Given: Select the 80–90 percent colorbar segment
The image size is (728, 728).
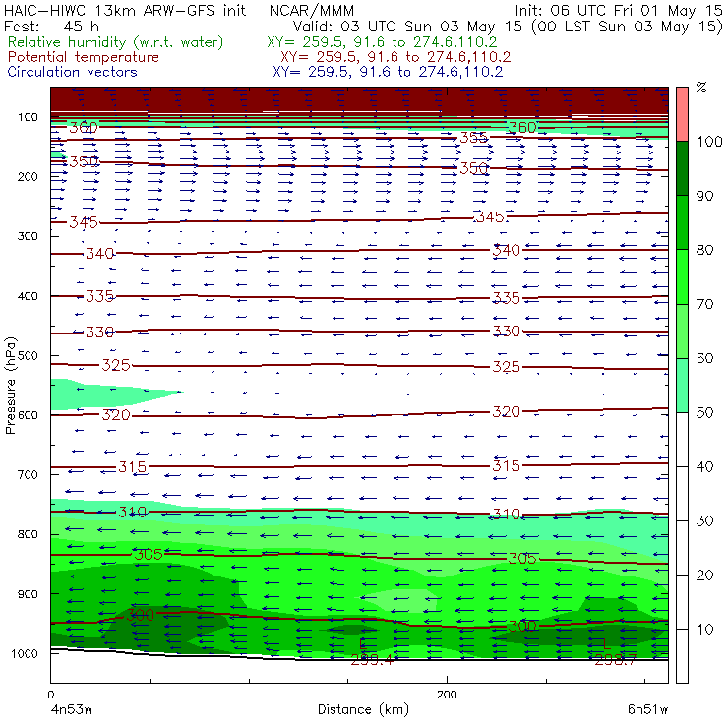Looking at the screenshot, I should (682, 222).
